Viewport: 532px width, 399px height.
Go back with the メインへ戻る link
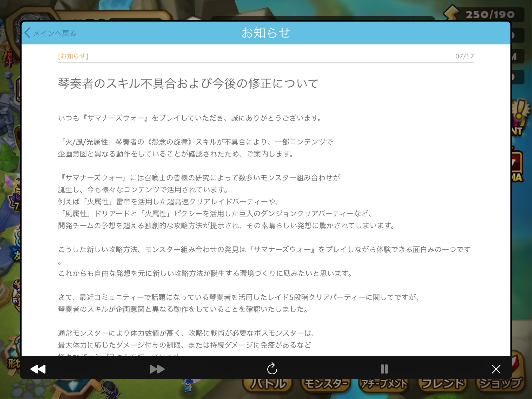[x=50, y=33]
